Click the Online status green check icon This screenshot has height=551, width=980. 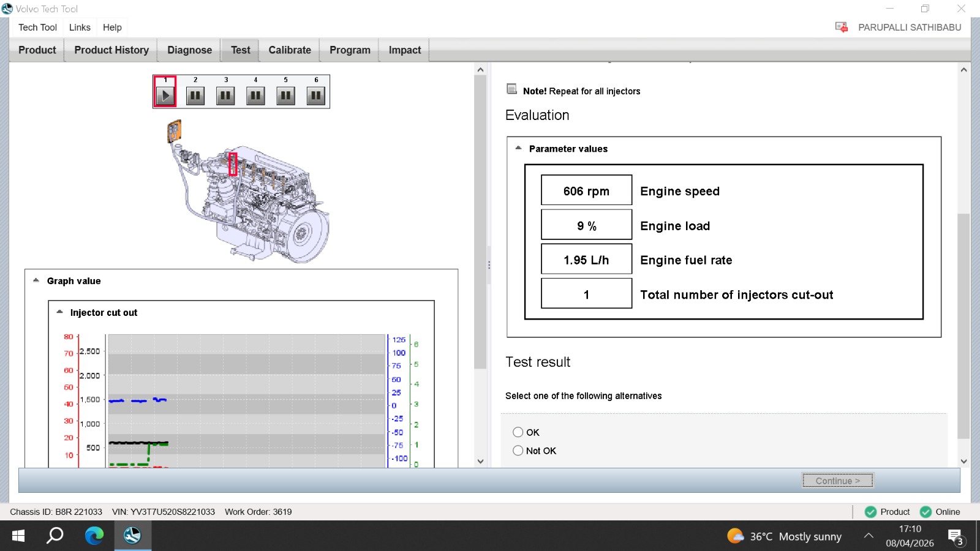tap(925, 512)
